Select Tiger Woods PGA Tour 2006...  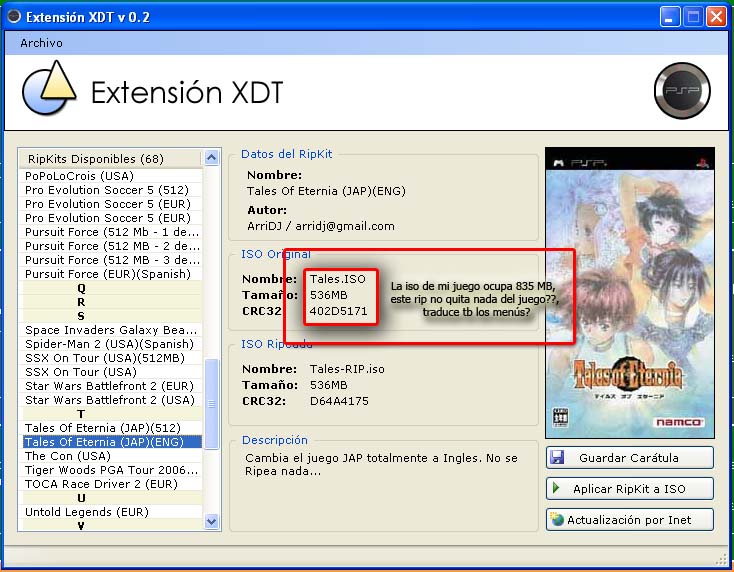pyautogui.click(x=112, y=470)
